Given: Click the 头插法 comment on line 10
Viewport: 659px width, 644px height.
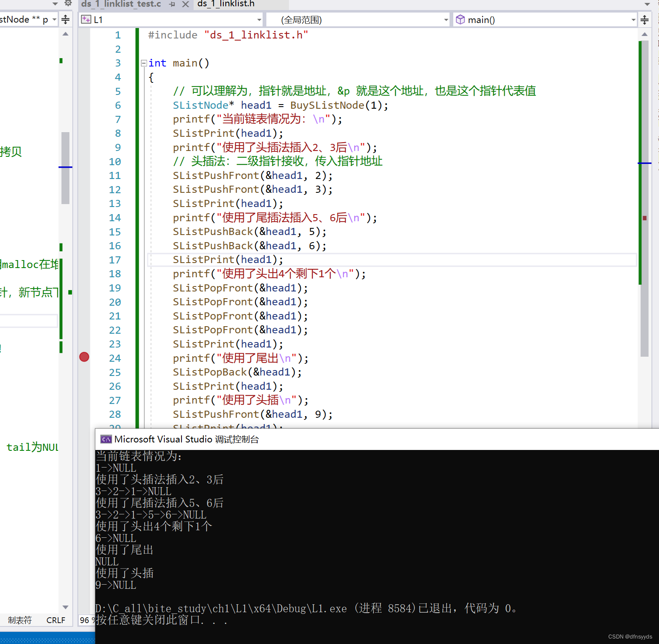Looking at the screenshot, I should 278,161.
